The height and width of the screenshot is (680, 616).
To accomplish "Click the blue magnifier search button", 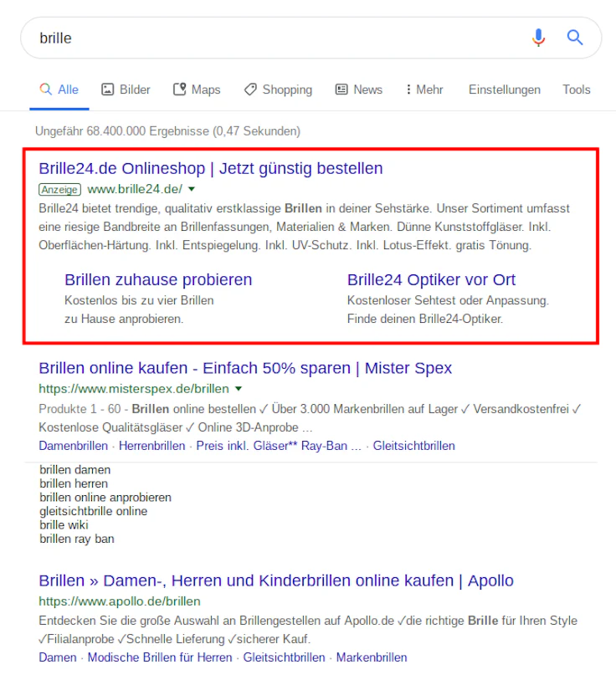I will pos(575,38).
